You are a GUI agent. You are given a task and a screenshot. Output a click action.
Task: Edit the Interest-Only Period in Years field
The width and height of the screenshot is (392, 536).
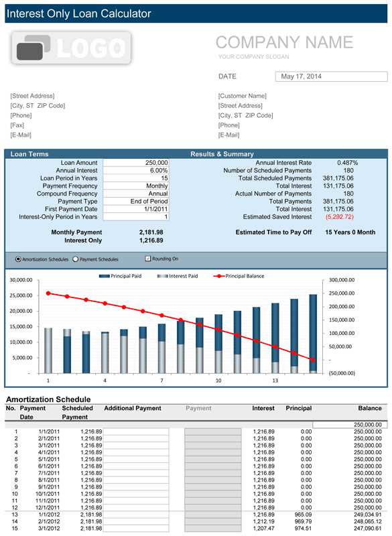[135, 216]
